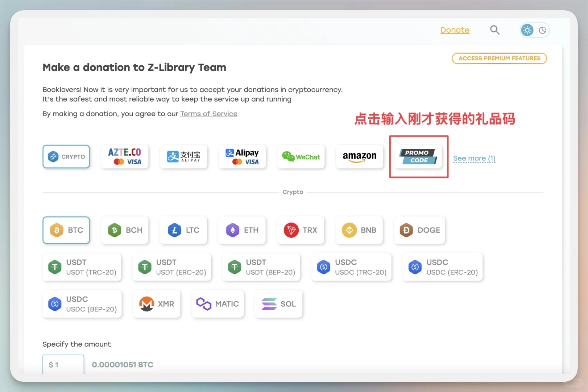588x392 pixels.
Task: Select BCH cryptocurrency
Action: [x=125, y=230]
